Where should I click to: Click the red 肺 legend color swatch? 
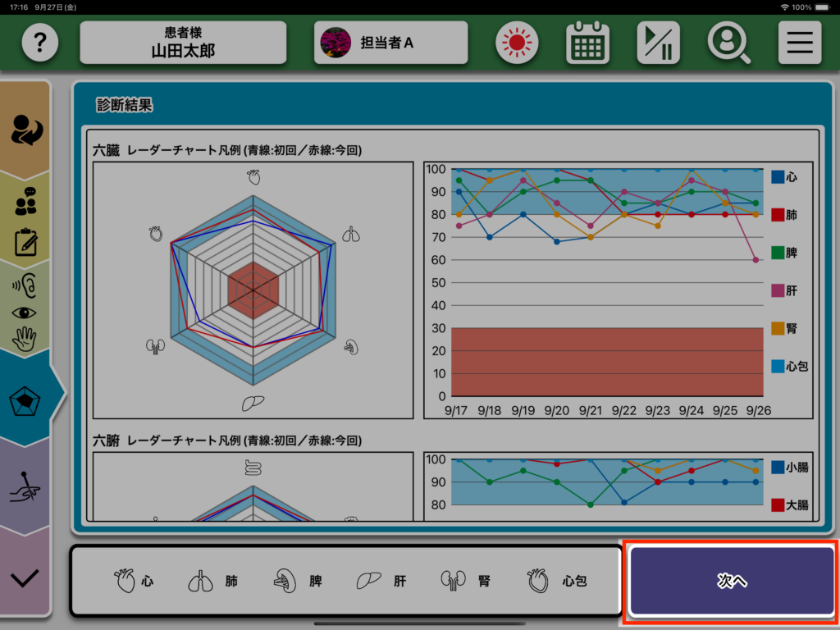point(777,215)
